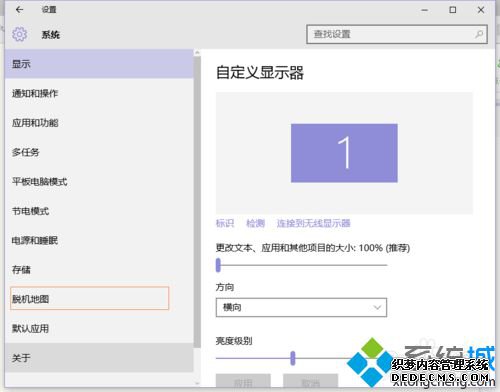Open the 关于 section
The width and height of the screenshot is (500, 392).
coord(99,358)
